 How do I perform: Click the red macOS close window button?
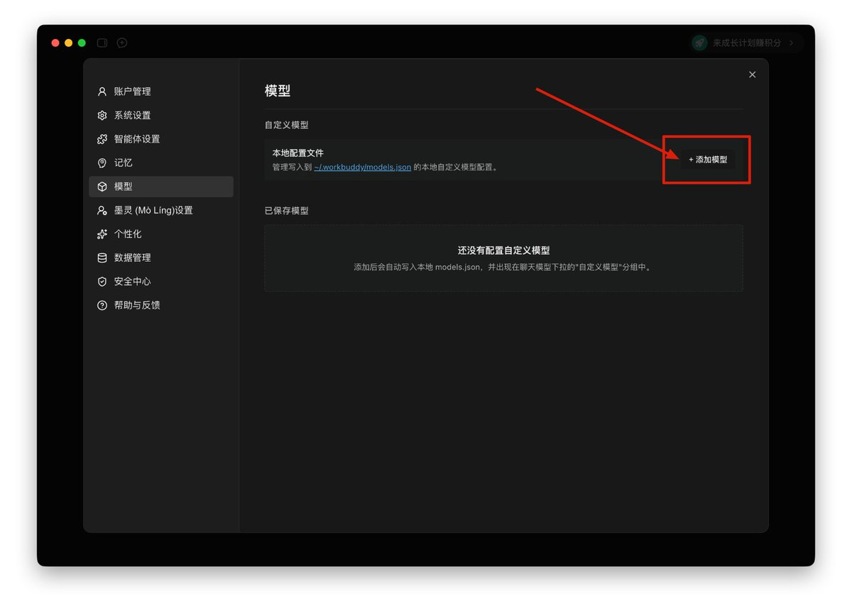(x=55, y=43)
